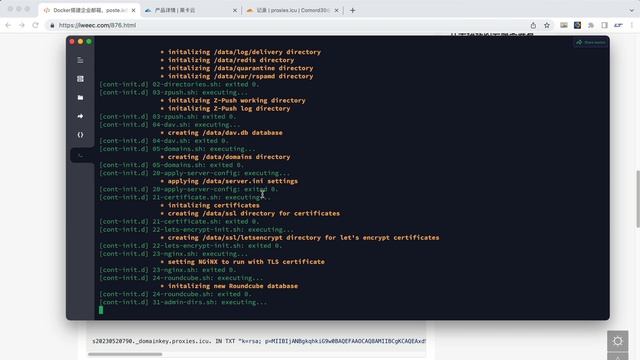
Task: Close the second browser tab
Action: [x=235, y=10]
